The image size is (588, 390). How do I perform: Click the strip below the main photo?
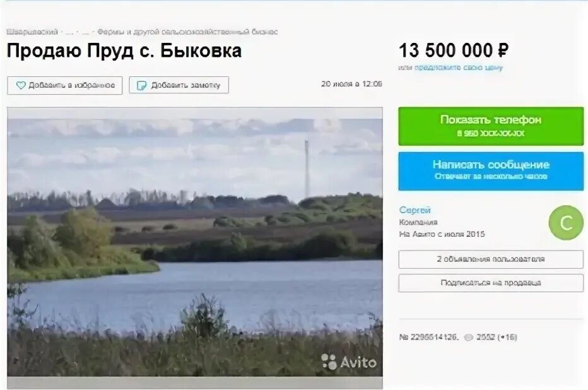195,382
